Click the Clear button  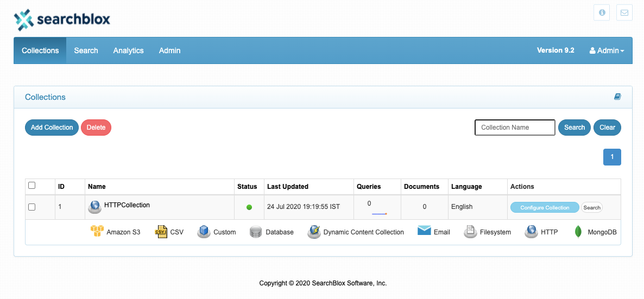point(607,128)
